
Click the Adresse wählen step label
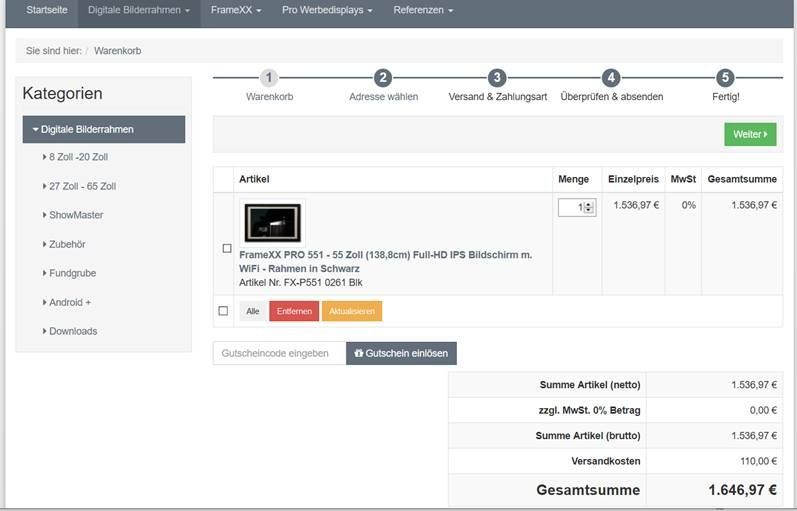383,97
